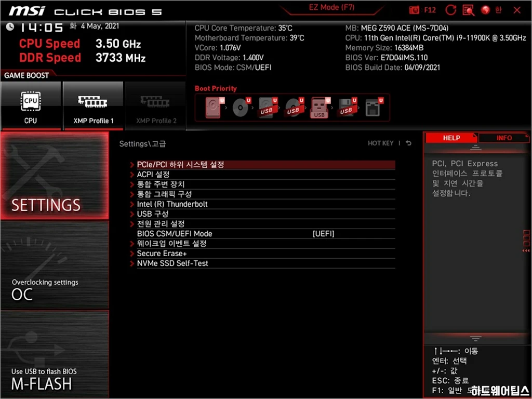Click the Settings\고급 breadcrumb path
Viewport: 532px width, 399px height.
[142, 144]
